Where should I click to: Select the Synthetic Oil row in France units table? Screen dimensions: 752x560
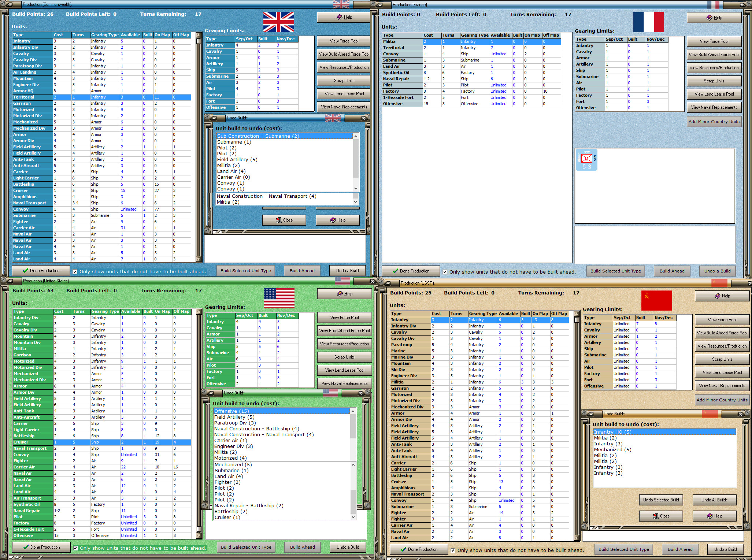tap(472, 73)
